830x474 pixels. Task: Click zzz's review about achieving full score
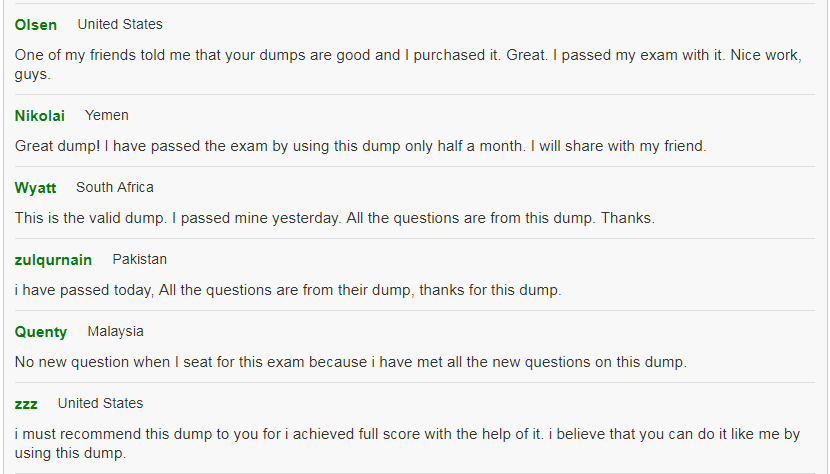tap(407, 443)
